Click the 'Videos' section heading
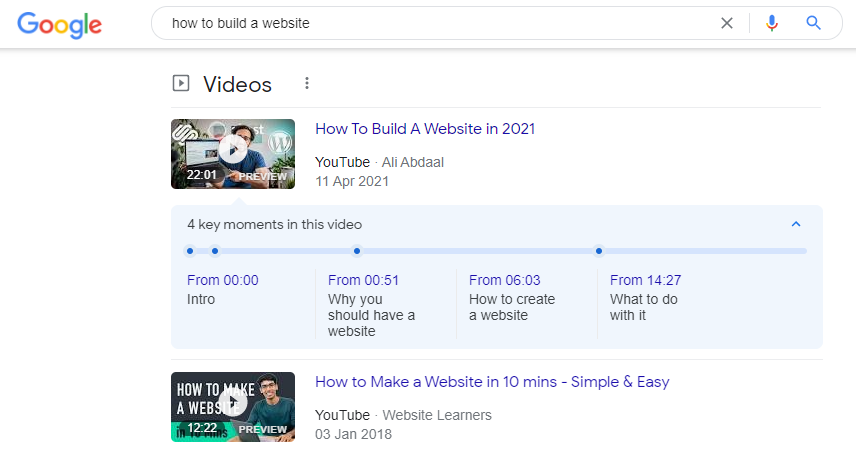This screenshot has width=856, height=450. coord(237,85)
